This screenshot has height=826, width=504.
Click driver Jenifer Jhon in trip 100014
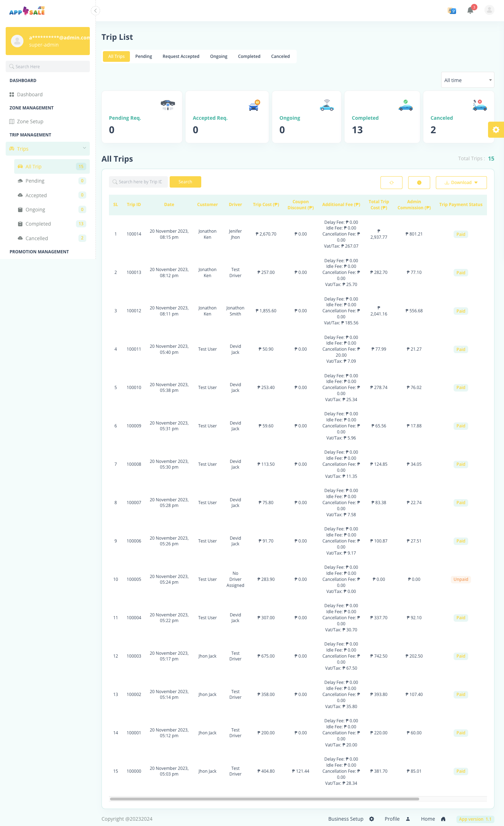(x=235, y=234)
